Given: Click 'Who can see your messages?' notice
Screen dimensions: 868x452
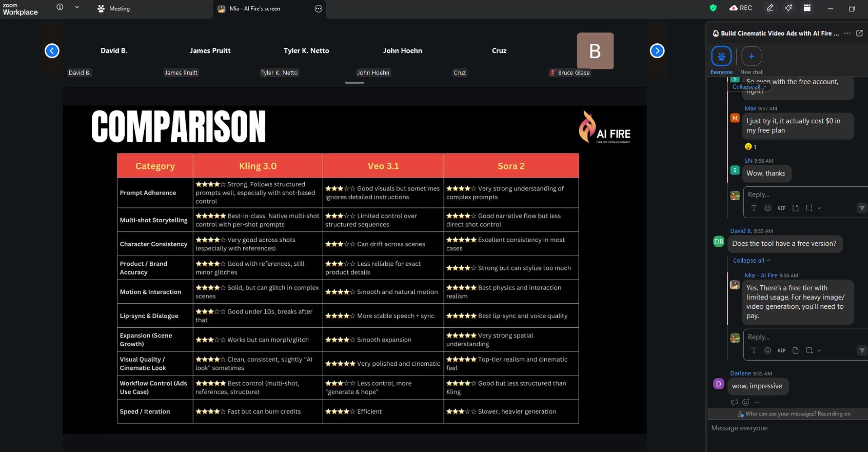Looking at the screenshot, I should (794, 414).
